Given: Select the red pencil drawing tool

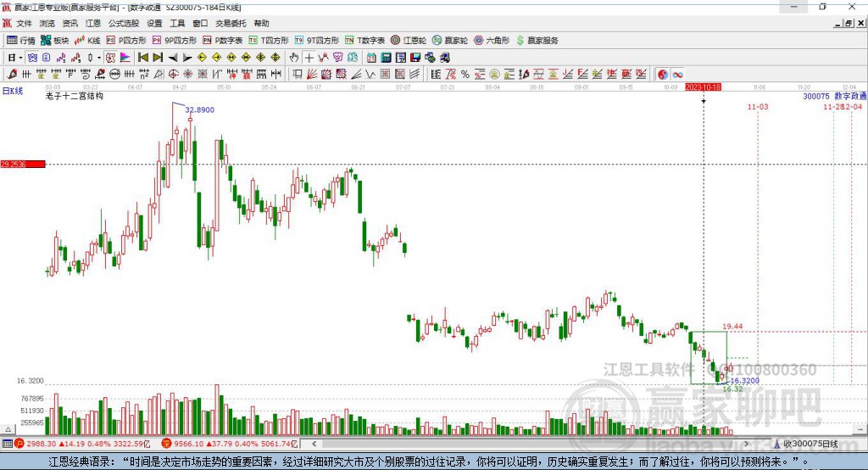Looking at the screenshot, I should [x=12, y=75].
